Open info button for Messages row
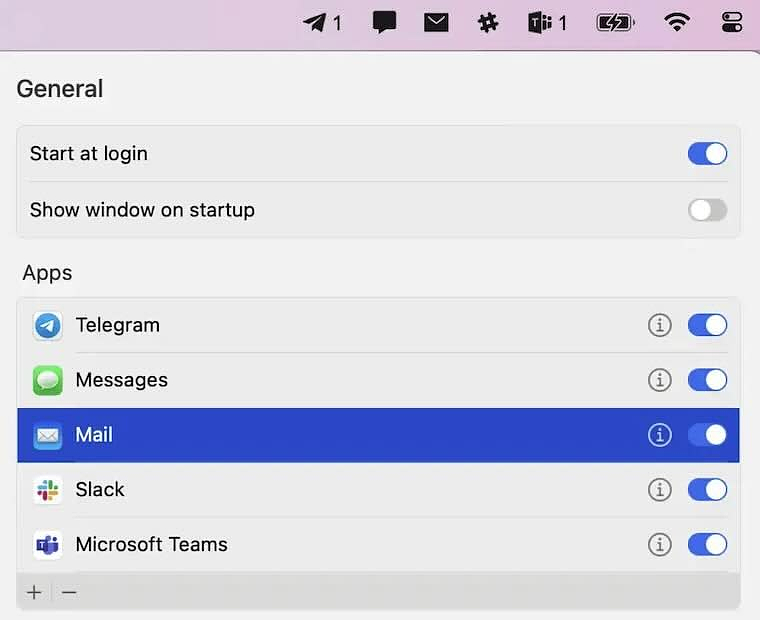This screenshot has height=620, width=760. tap(659, 380)
